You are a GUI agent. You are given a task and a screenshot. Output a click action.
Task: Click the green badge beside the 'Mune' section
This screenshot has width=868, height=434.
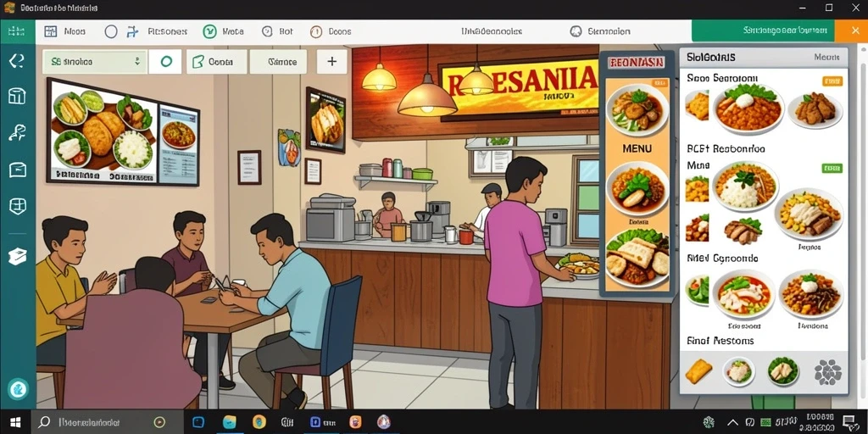click(x=832, y=169)
